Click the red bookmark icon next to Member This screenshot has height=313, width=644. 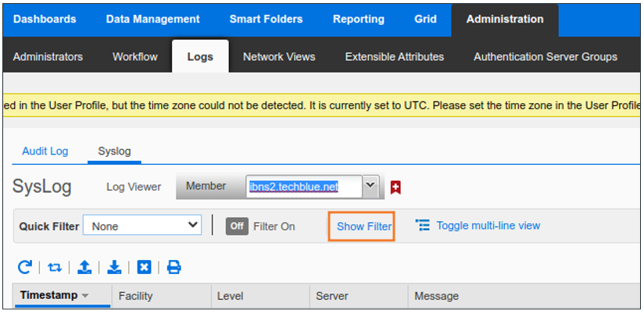point(395,187)
